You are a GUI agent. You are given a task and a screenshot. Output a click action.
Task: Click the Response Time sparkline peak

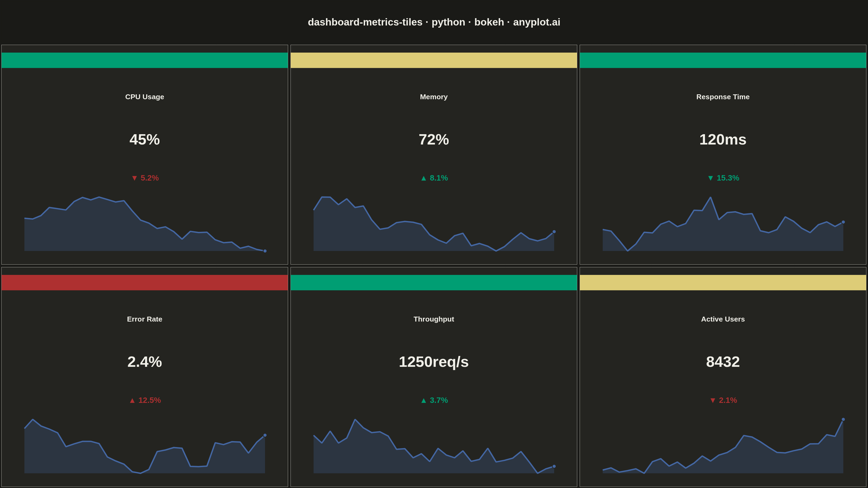[x=710, y=197]
